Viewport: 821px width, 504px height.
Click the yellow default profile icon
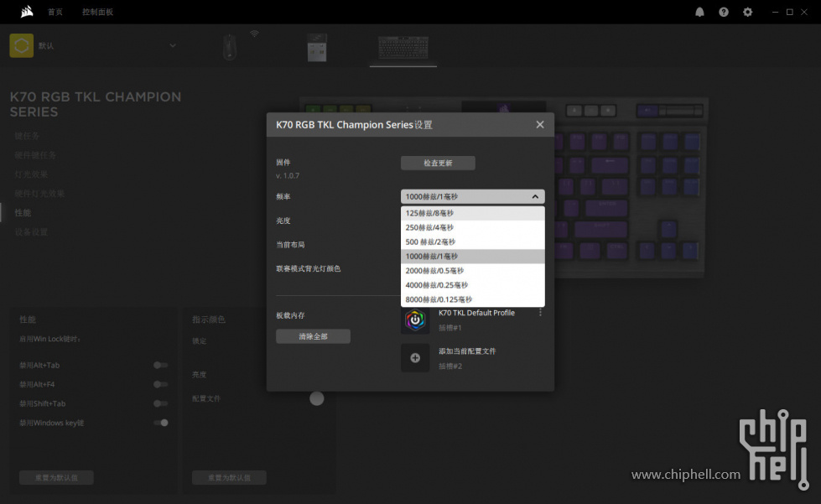[x=22, y=45]
